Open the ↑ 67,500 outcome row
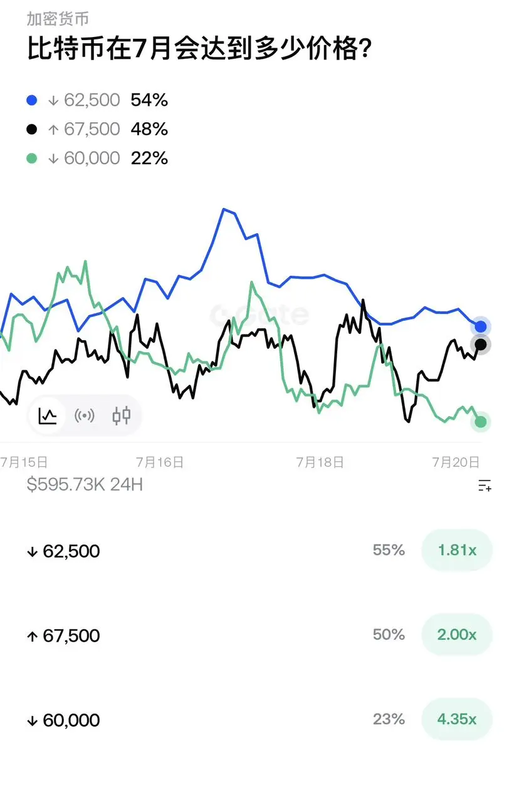Viewport: 519px width, 812px height. point(259,635)
